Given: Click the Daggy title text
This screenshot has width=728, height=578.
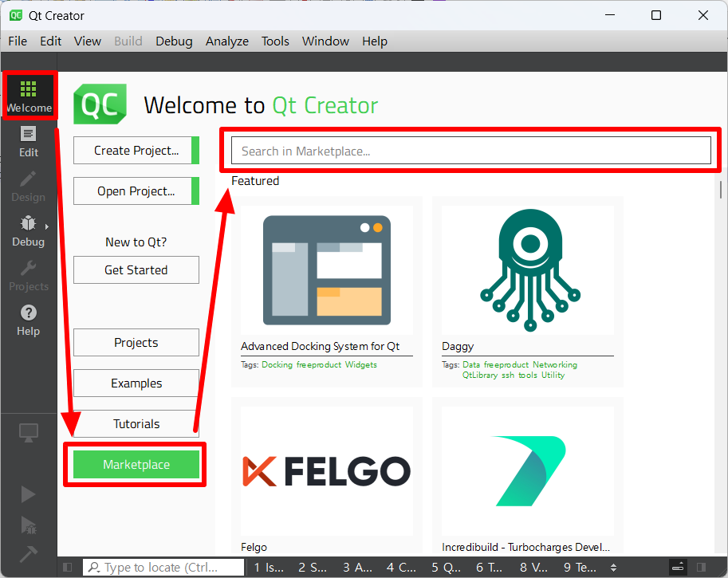Looking at the screenshot, I should pos(458,346).
